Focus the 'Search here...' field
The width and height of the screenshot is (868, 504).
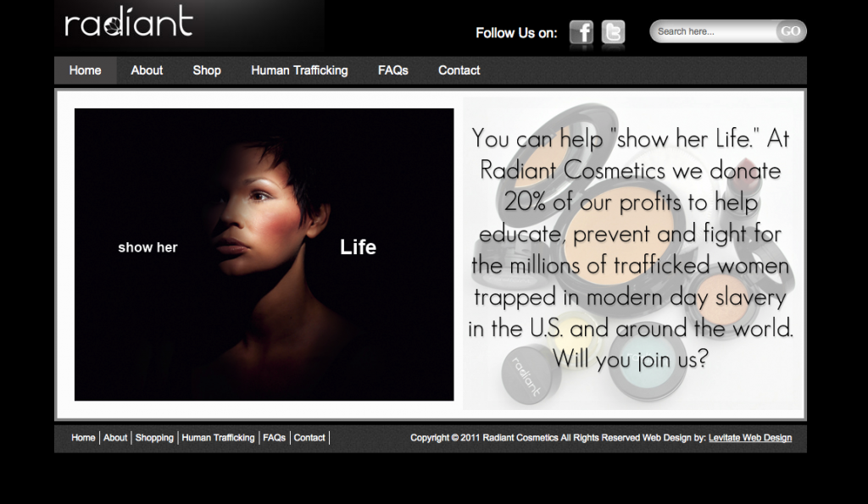pyautogui.click(x=714, y=31)
